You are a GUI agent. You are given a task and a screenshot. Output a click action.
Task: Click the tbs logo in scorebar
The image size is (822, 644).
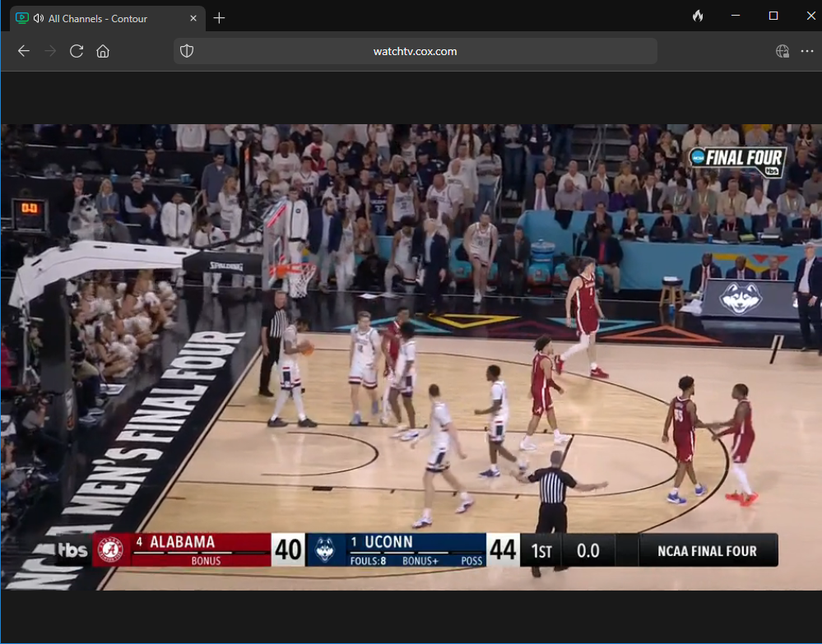click(x=72, y=549)
